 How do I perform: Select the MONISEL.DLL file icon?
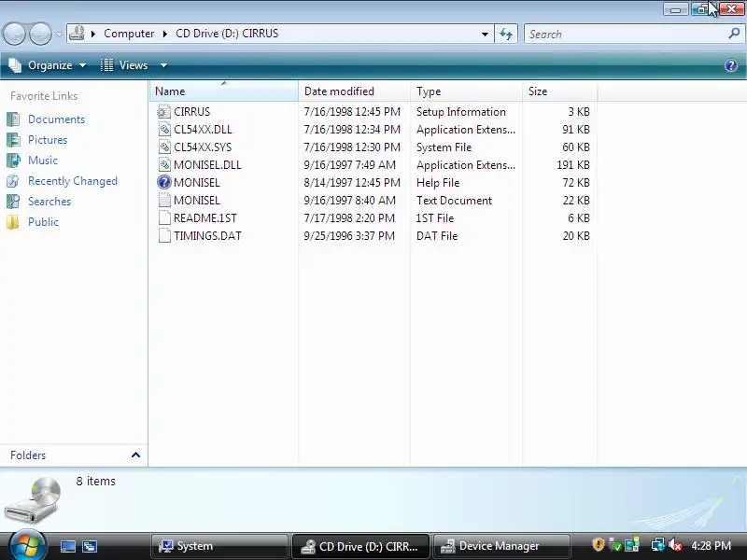[164, 165]
